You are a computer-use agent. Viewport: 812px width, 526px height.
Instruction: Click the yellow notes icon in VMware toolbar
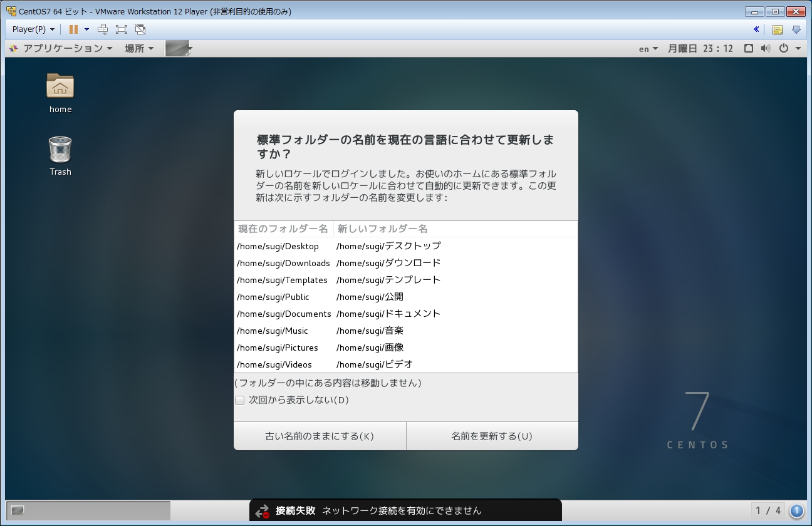click(777, 29)
